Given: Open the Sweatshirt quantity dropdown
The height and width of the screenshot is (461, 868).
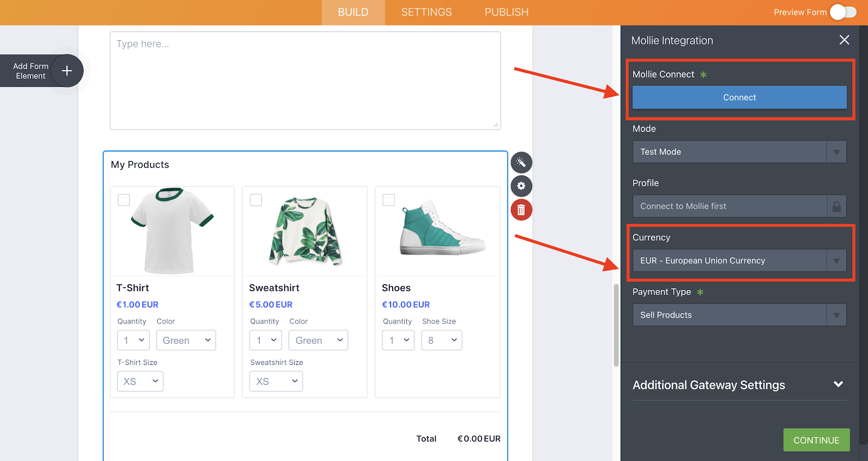Looking at the screenshot, I should click(x=266, y=340).
